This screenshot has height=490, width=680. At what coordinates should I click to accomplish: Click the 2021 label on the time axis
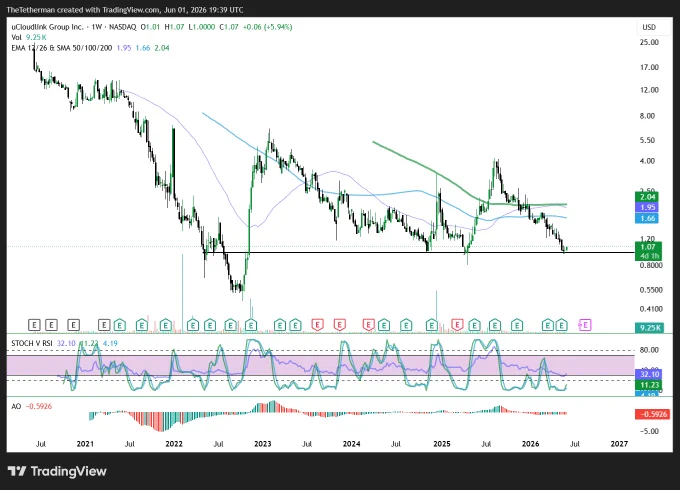[x=85, y=444]
